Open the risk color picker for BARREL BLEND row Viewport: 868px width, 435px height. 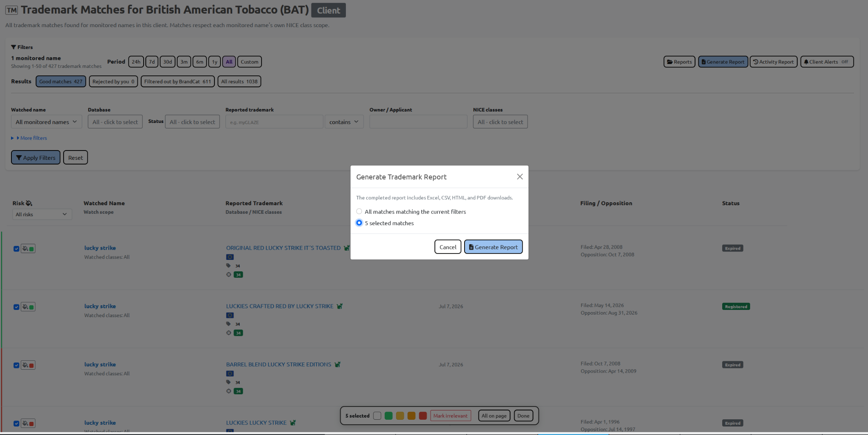(28, 365)
